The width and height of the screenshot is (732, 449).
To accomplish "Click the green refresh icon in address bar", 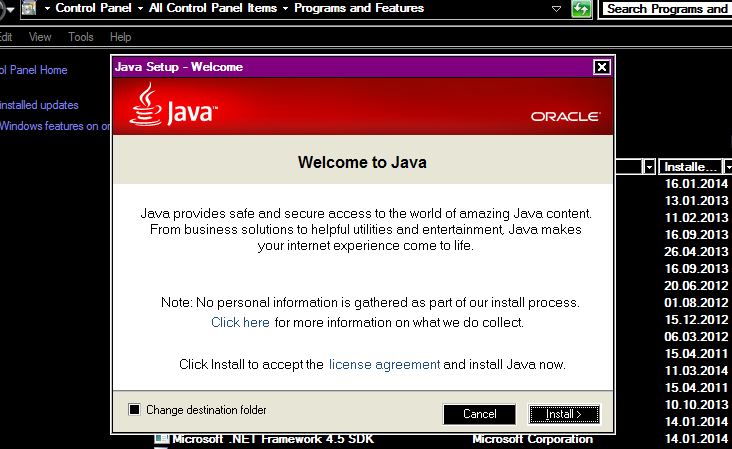I will pyautogui.click(x=581, y=9).
